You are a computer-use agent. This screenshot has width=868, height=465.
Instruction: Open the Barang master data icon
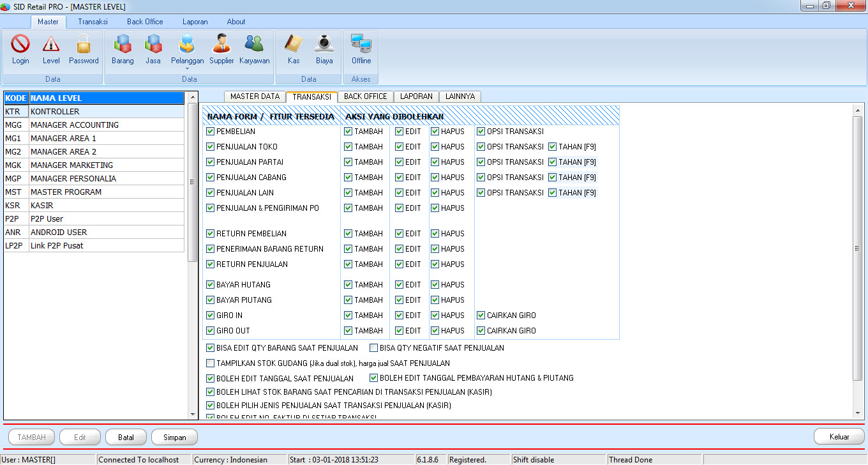click(123, 50)
